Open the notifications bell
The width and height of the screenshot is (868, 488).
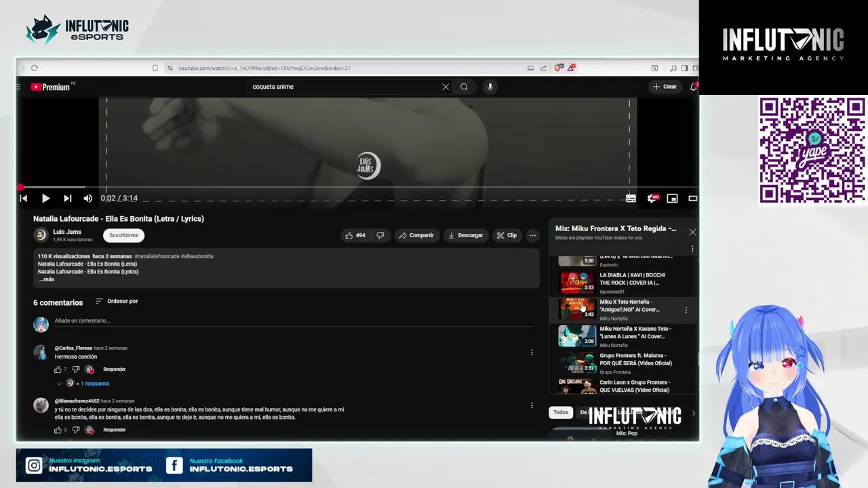(693, 87)
